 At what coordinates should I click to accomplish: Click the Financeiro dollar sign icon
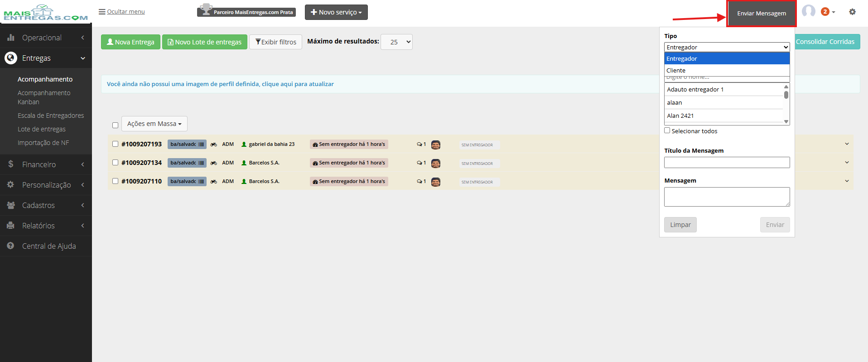(x=11, y=164)
